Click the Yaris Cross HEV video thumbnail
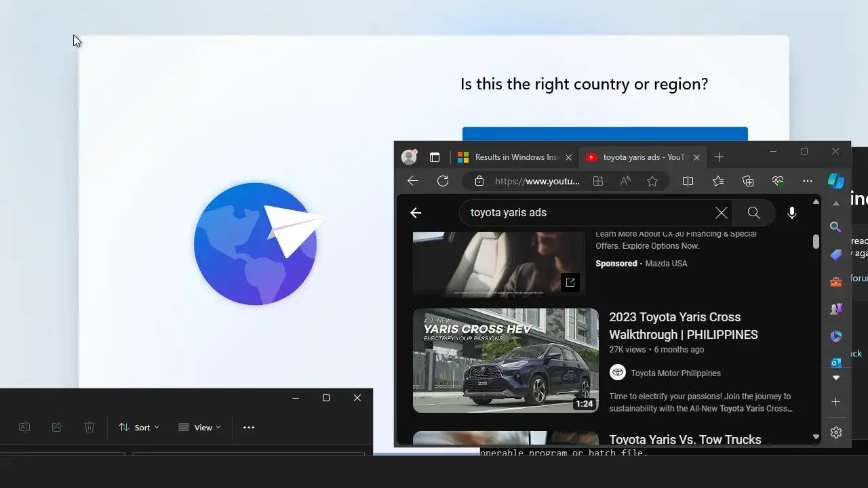Screen dimensions: 868x488 tap(506, 361)
